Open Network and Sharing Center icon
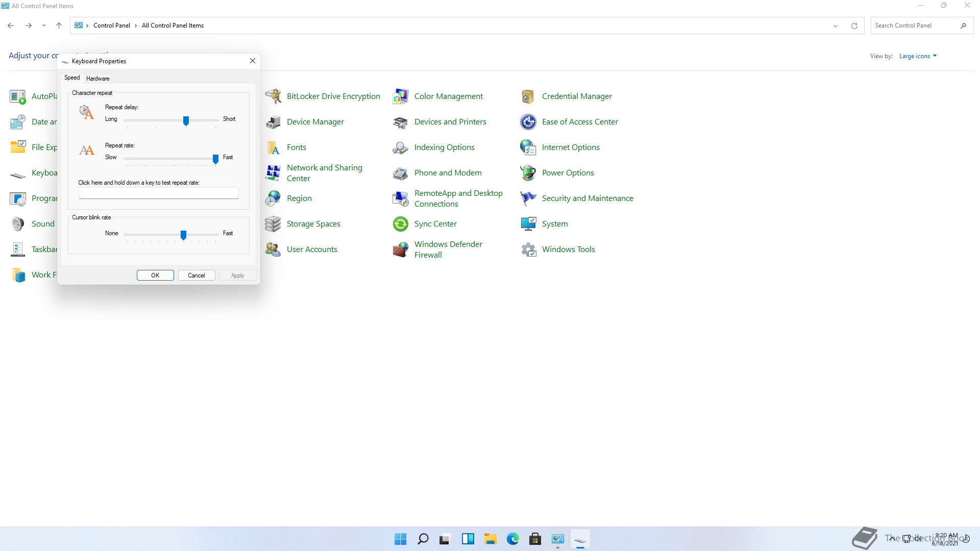Screen dimensions: 980x551 coord(273,172)
